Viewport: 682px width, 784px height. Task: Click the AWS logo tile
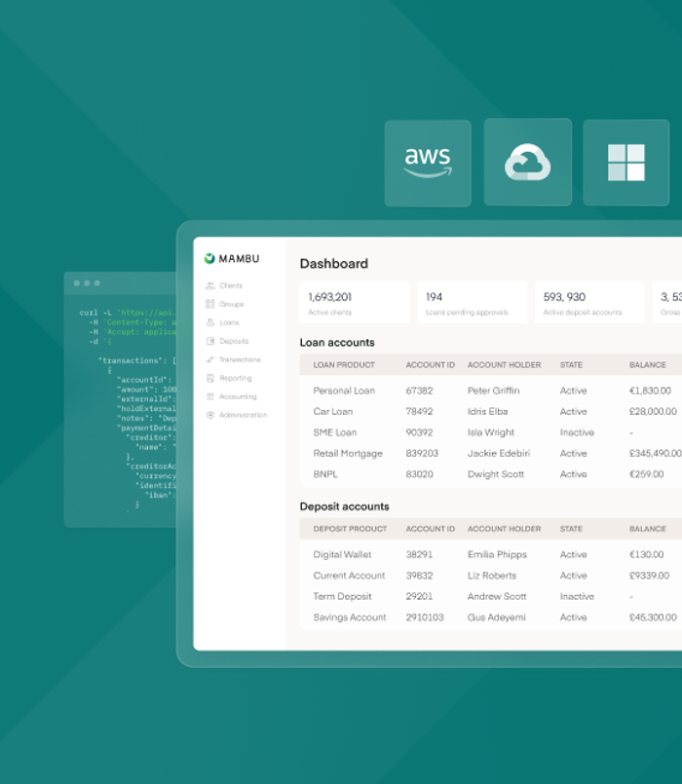tap(428, 163)
